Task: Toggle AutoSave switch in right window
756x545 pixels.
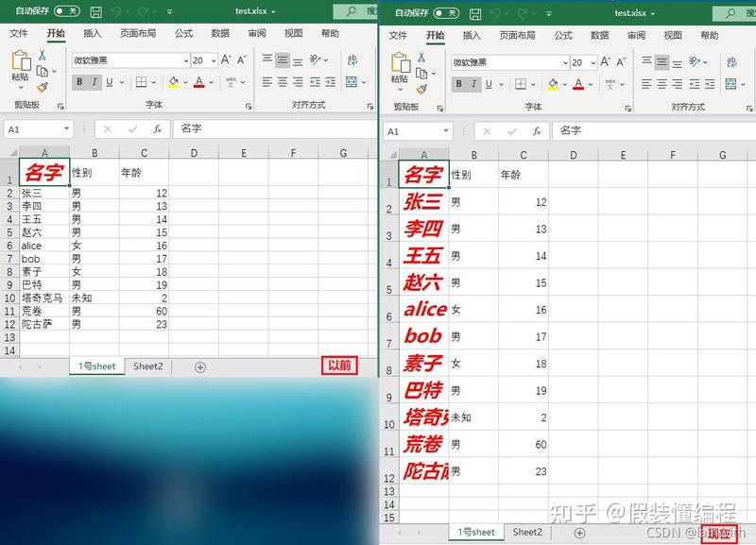Action: [446, 12]
